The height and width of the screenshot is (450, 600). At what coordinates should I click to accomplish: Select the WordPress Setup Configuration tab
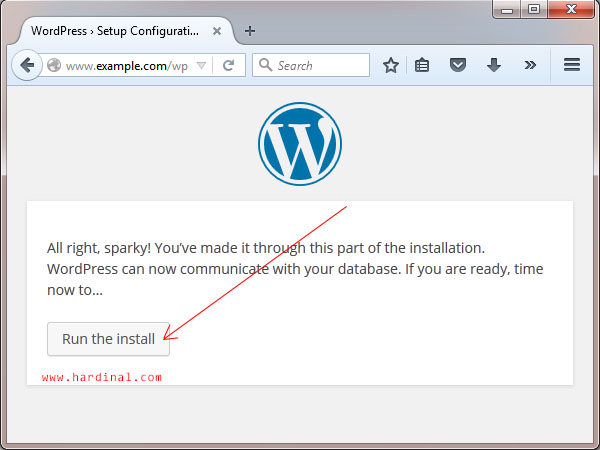click(115, 31)
